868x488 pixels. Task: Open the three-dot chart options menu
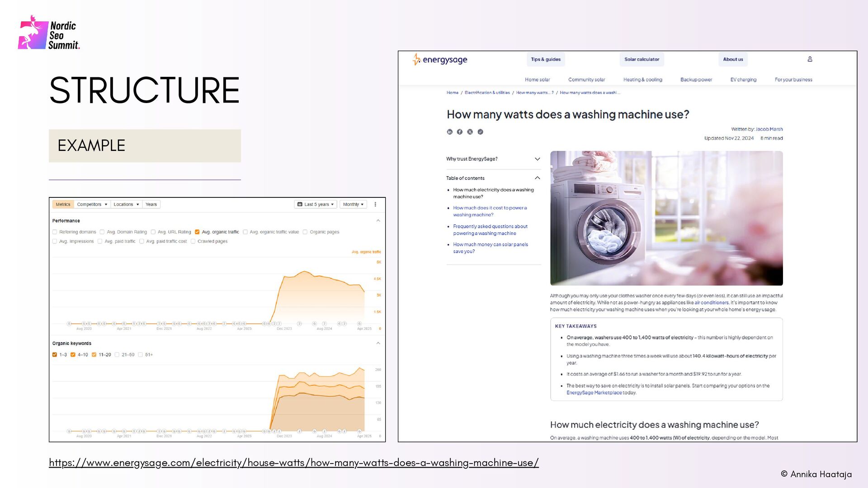[375, 205]
